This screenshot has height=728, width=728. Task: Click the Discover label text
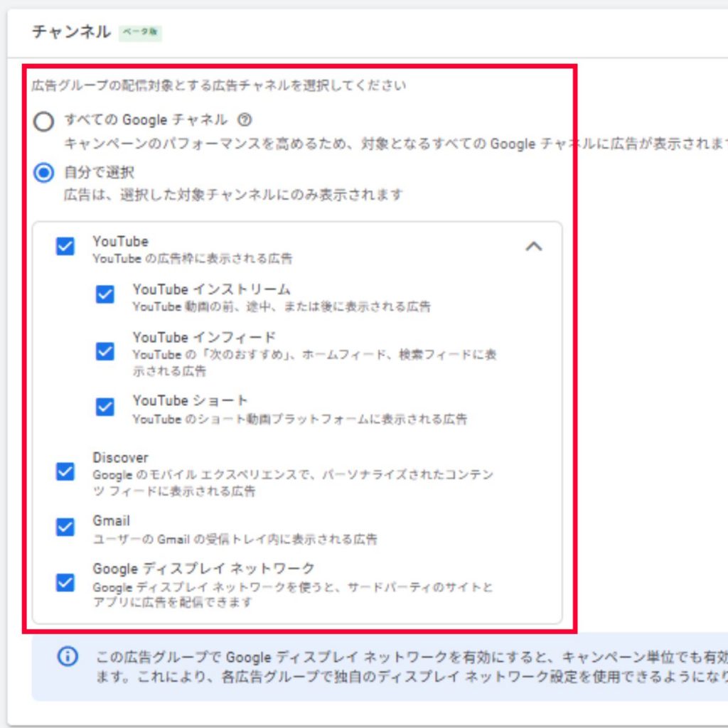[121, 457]
